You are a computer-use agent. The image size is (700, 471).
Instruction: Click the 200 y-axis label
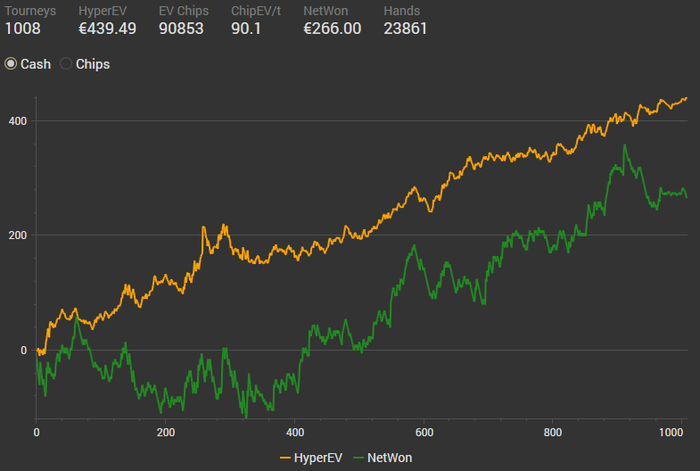tap(18, 235)
